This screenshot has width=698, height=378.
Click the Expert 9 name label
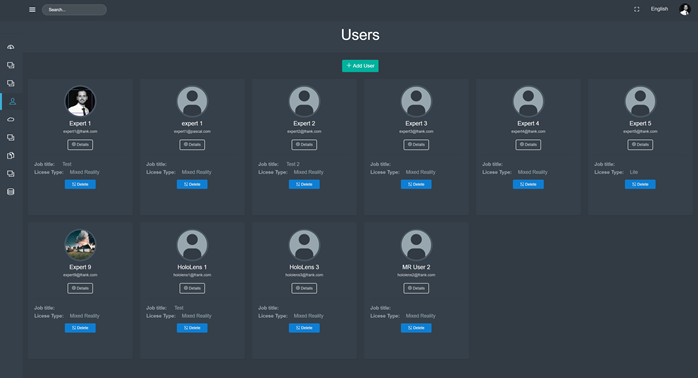pyautogui.click(x=80, y=267)
